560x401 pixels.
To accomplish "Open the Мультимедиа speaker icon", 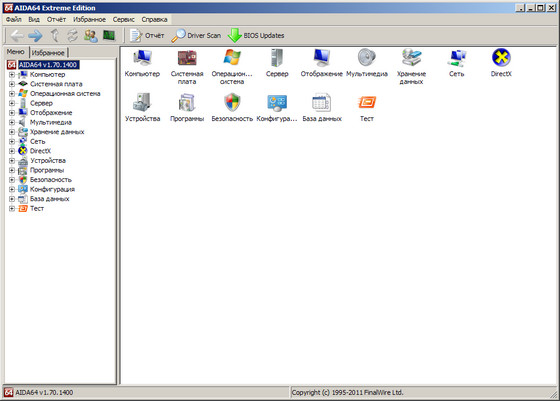I will pos(367,58).
